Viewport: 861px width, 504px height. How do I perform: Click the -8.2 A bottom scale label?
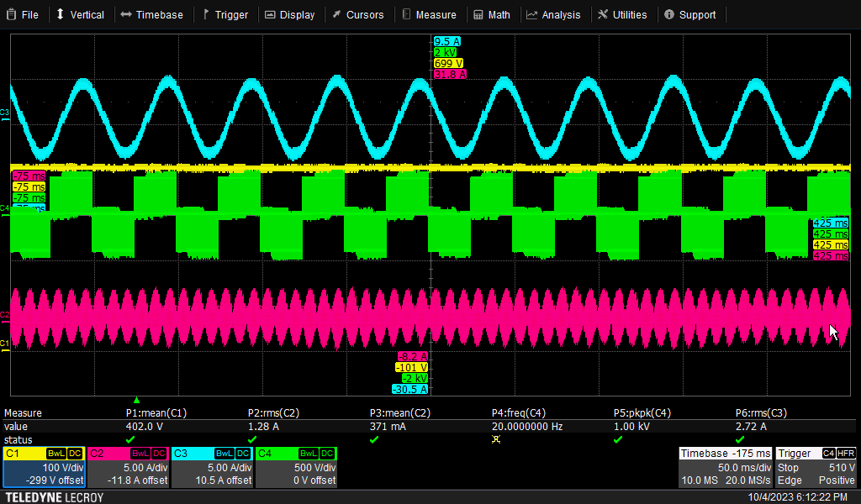tap(412, 356)
